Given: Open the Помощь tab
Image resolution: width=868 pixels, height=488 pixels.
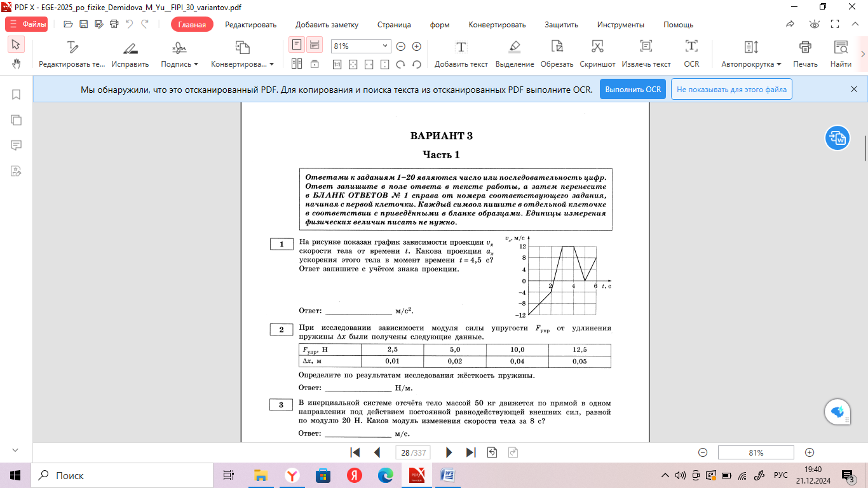Looking at the screenshot, I should pyautogui.click(x=678, y=25).
